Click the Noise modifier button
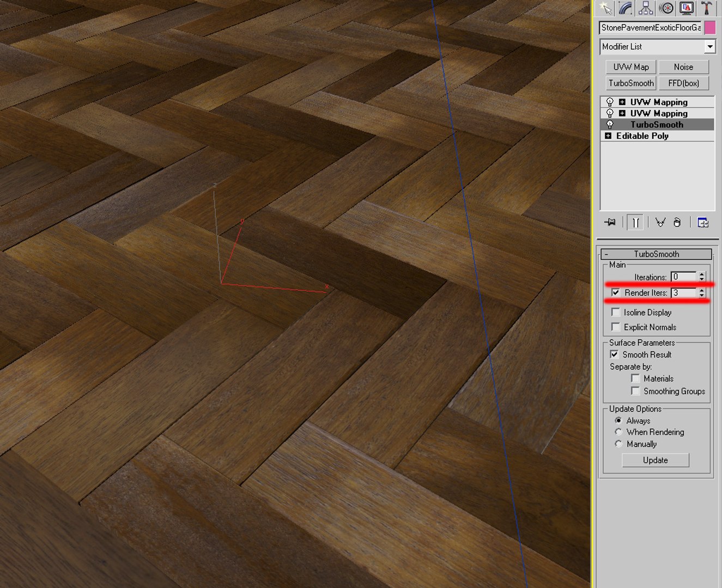 pos(683,67)
